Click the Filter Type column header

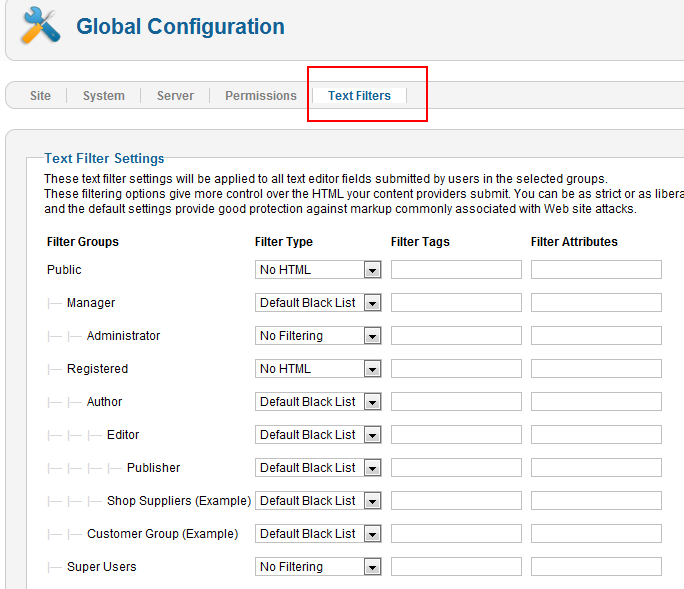284,242
